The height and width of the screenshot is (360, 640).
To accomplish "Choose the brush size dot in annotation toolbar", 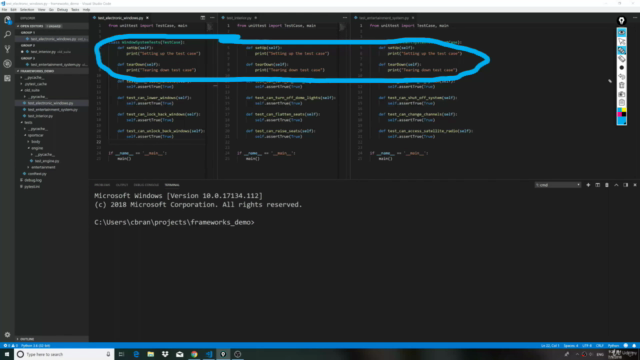I will (621, 68).
